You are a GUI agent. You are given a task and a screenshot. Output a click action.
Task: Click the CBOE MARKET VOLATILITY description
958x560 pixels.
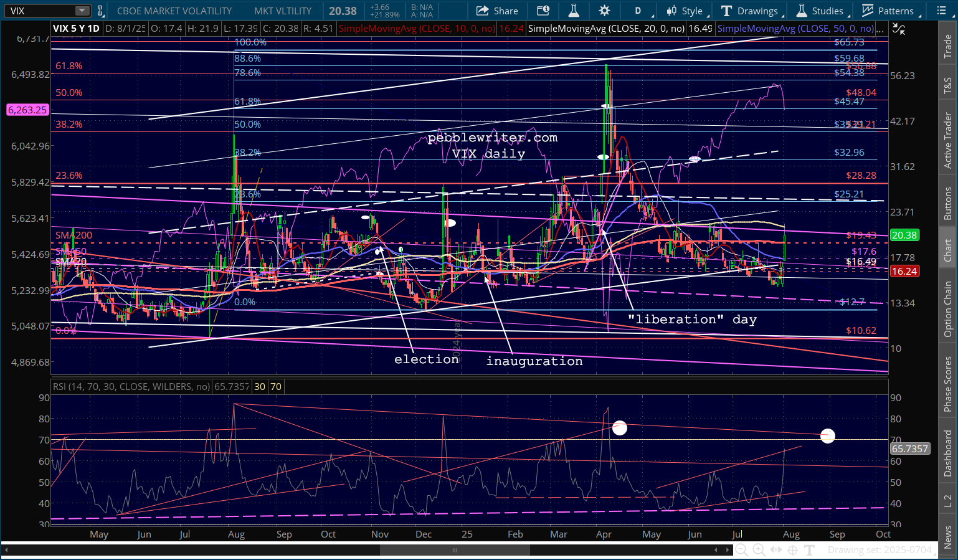click(x=174, y=11)
